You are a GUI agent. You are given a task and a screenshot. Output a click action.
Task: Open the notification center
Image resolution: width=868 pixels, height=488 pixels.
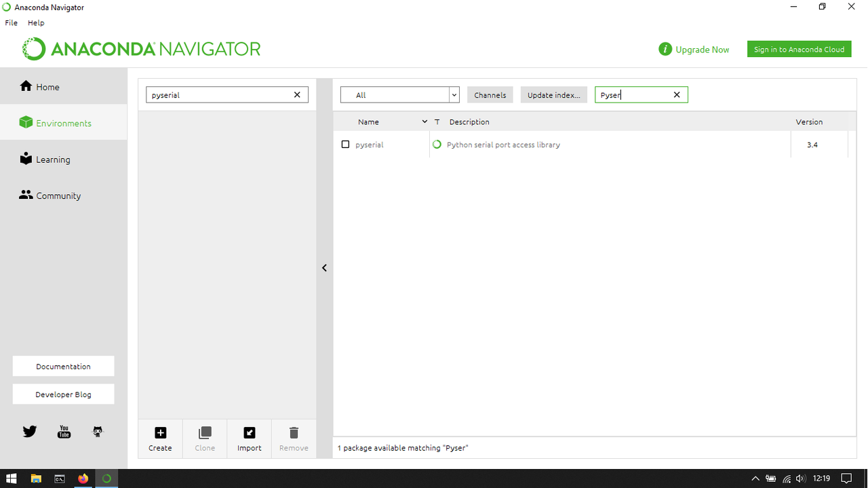tap(846, 478)
